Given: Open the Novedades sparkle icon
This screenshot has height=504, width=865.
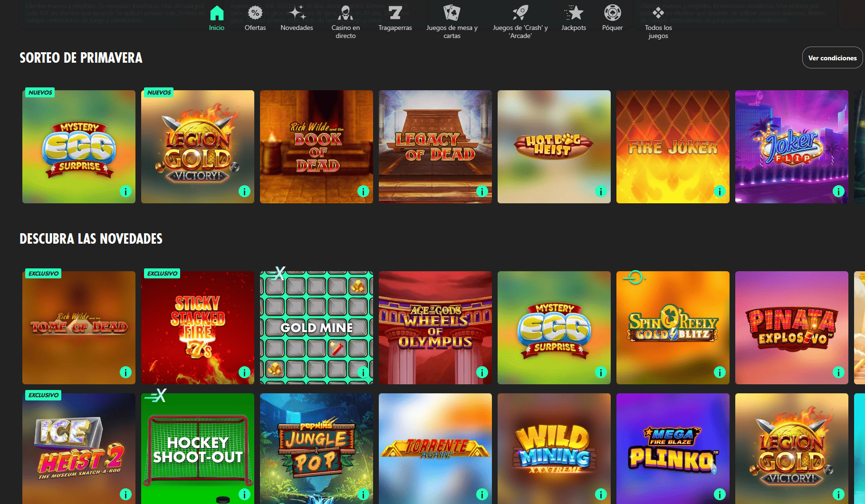Looking at the screenshot, I should click(x=297, y=13).
